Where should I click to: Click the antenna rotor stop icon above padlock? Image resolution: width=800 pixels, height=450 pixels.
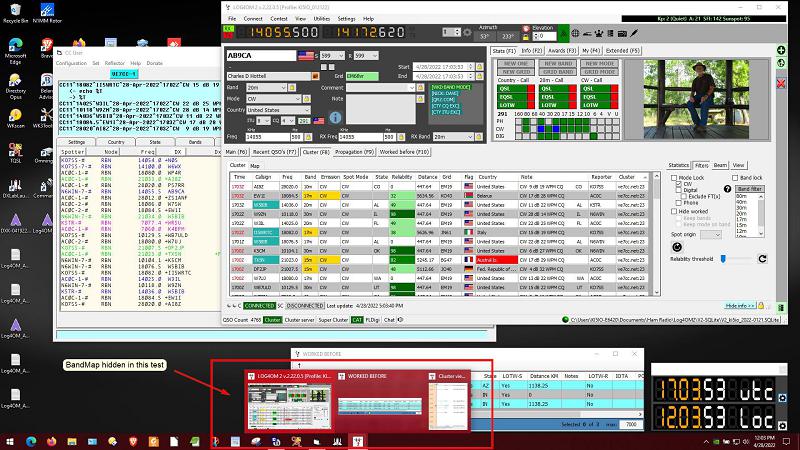pos(526,29)
